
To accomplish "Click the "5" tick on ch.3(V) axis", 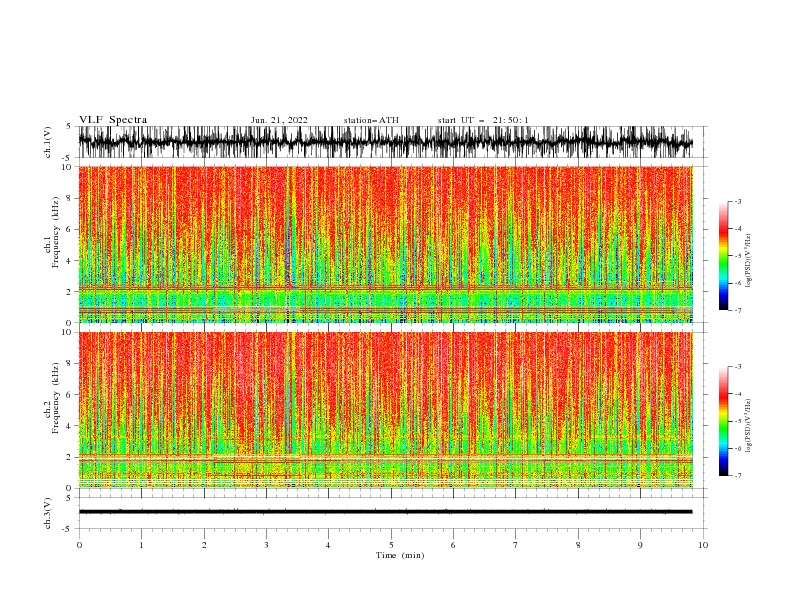I will pos(69,498).
